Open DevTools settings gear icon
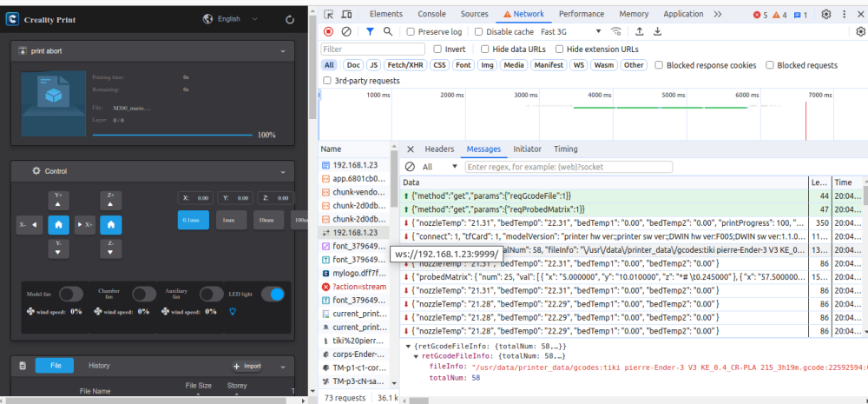This screenshot has height=404, width=868. tap(825, 14)
